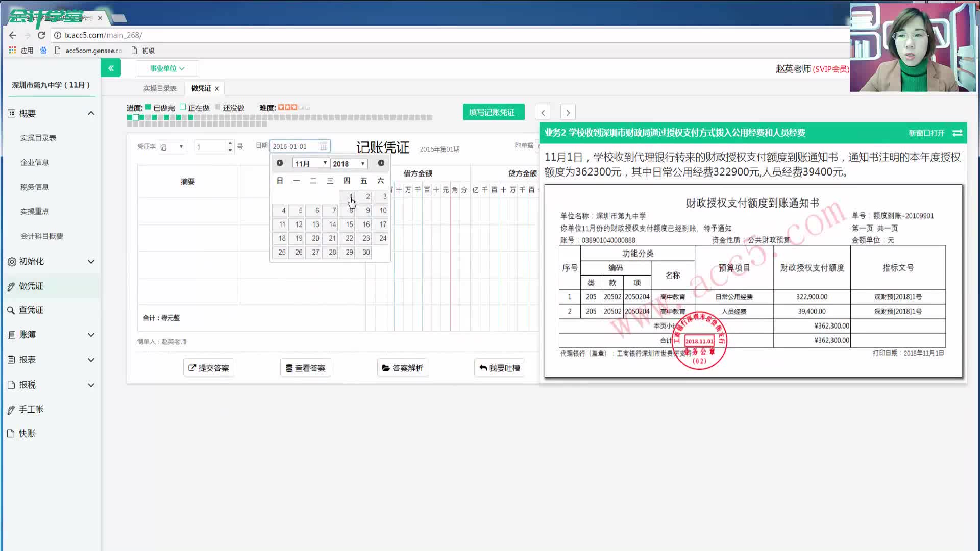The image size is (980, 551).
Task: Go to next month in calendar
Action: coord(381,163)
